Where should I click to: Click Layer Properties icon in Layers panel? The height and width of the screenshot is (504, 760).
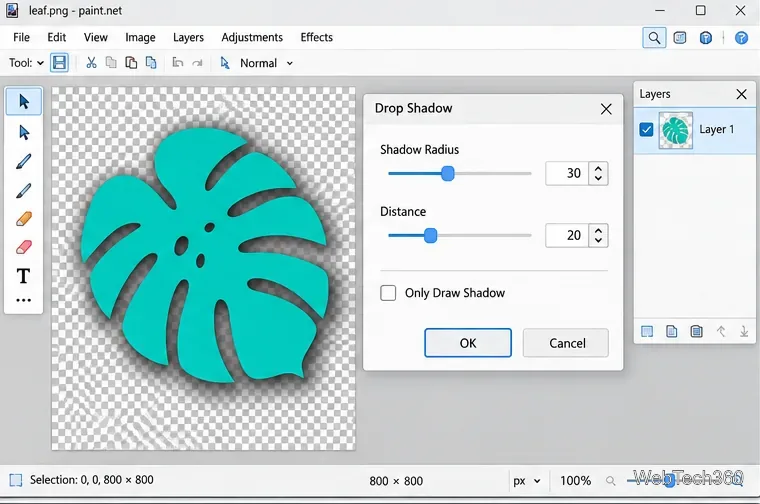pyautogui.click(x=697, y=331)
